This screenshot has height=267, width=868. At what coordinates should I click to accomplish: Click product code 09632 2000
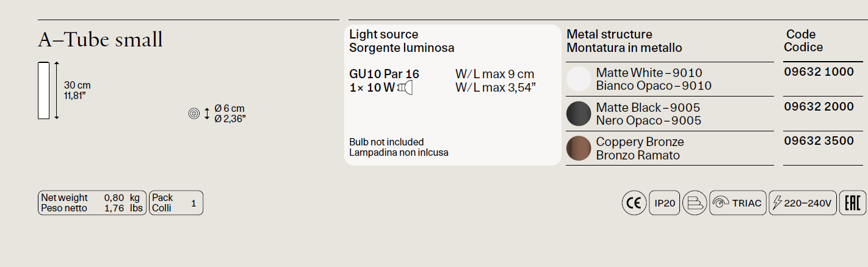coord(819,106)
